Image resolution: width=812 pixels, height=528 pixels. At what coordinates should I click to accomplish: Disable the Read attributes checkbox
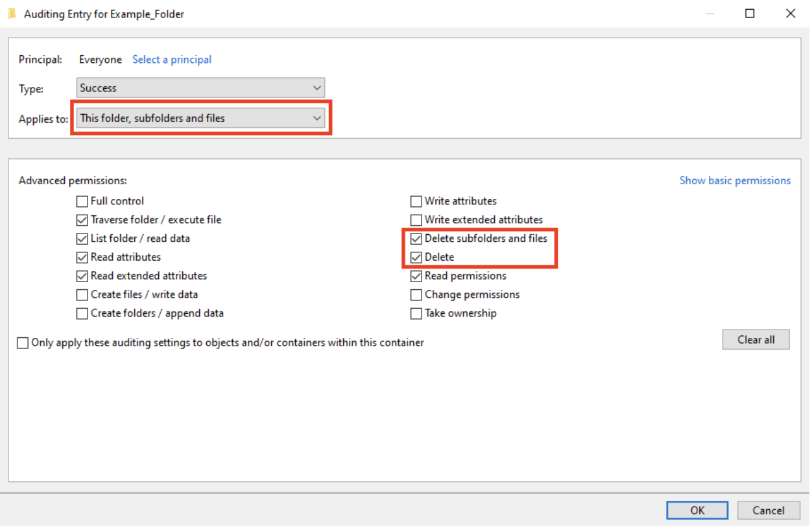pyautogui.click(x=82, y=257)
